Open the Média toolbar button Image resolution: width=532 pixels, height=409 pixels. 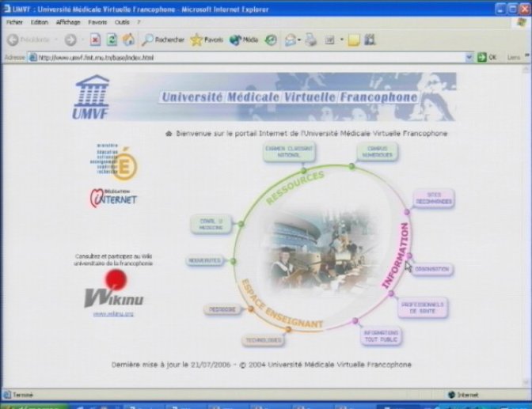244,40
